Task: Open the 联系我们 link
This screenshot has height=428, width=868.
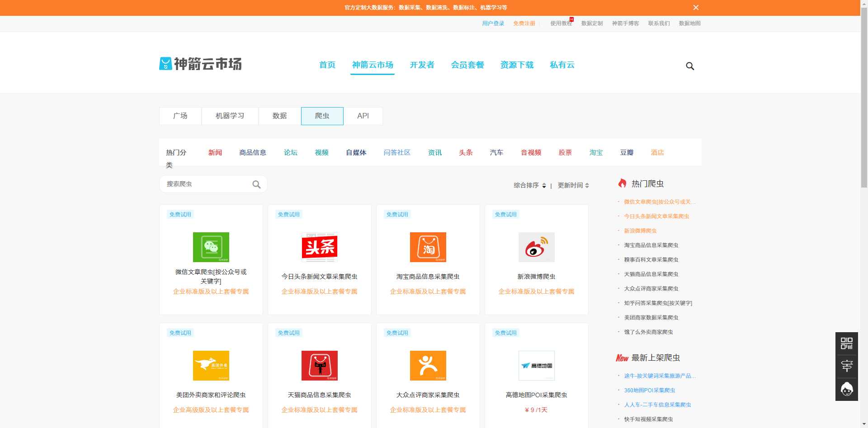Action: coord(659,24)
